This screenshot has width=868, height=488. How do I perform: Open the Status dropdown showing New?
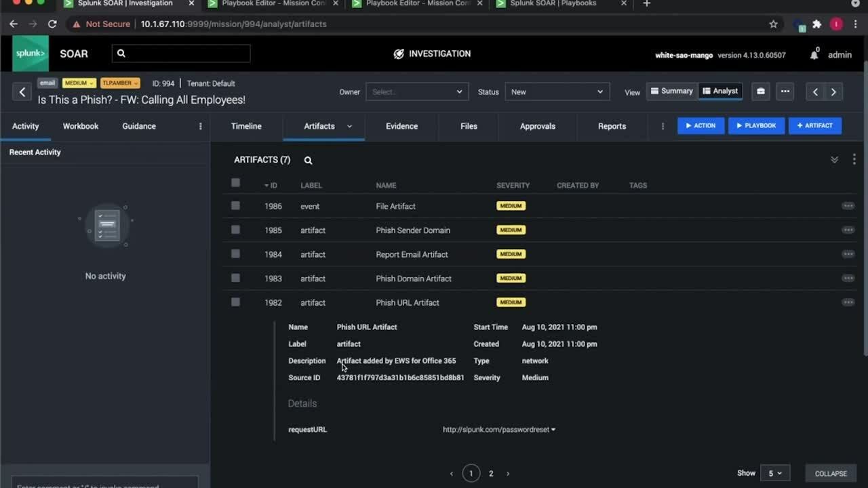(x=557, y=92)
